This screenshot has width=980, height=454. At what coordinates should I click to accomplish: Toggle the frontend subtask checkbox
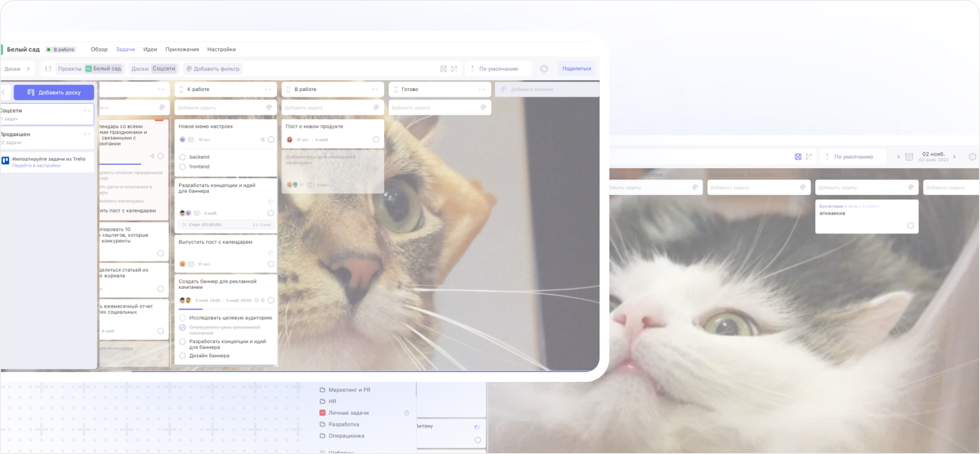[183, 166]
